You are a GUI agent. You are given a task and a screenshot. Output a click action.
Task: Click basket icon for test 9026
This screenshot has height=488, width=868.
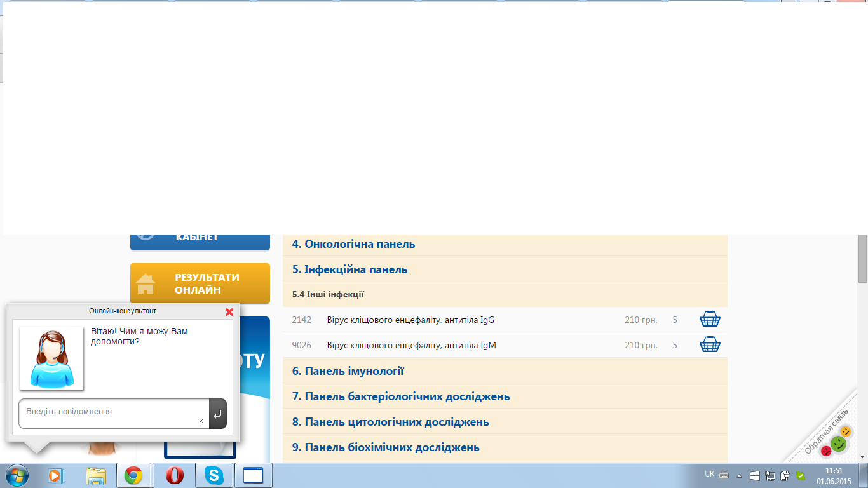pyautogui.click(x=709, y=345)
